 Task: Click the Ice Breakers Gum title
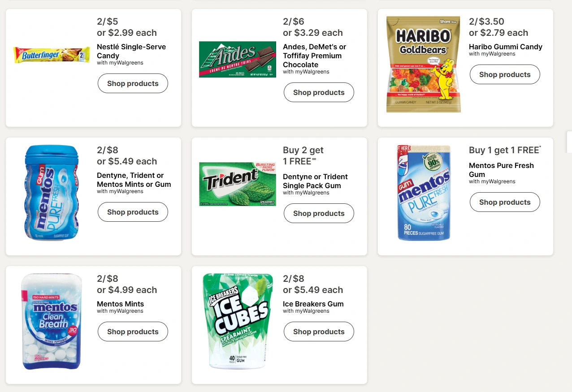click(313, 304)
